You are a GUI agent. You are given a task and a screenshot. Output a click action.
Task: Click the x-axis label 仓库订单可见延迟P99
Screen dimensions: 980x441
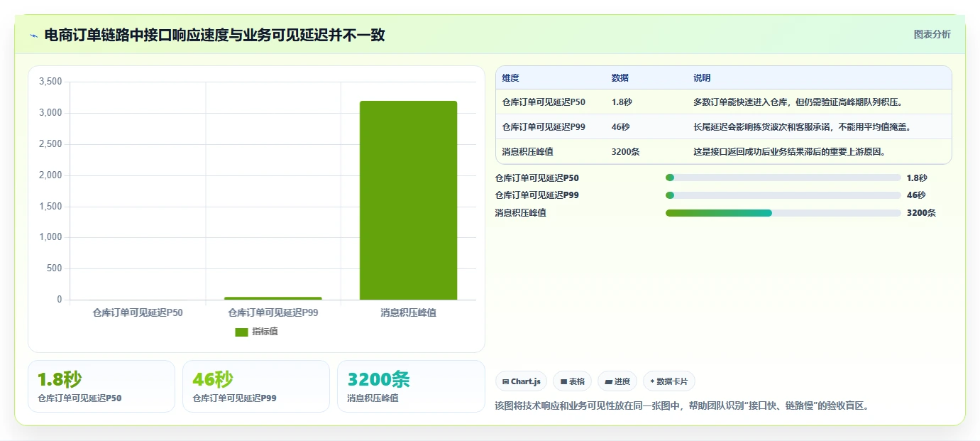tap(273, 312)
